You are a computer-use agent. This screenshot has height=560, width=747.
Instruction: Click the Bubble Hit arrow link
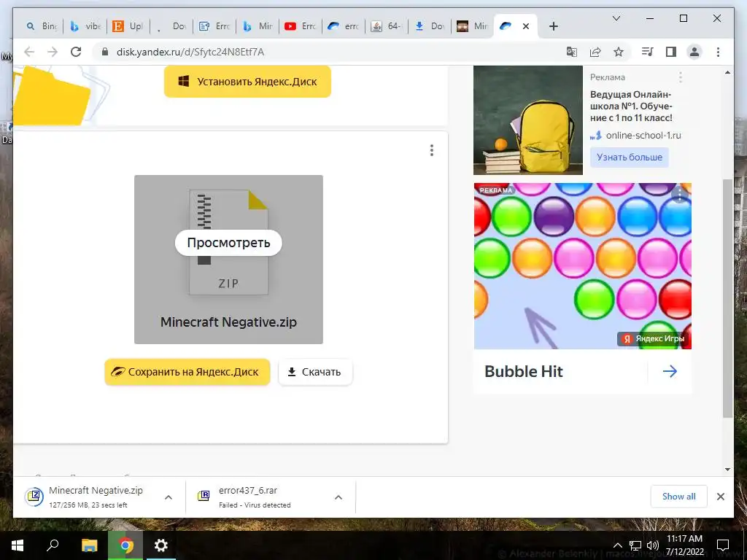670,371
